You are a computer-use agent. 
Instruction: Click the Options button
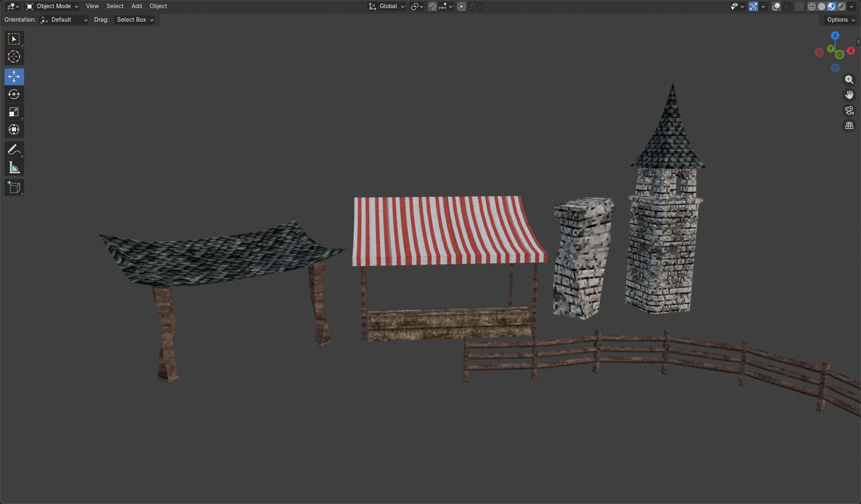pos(841,20)
